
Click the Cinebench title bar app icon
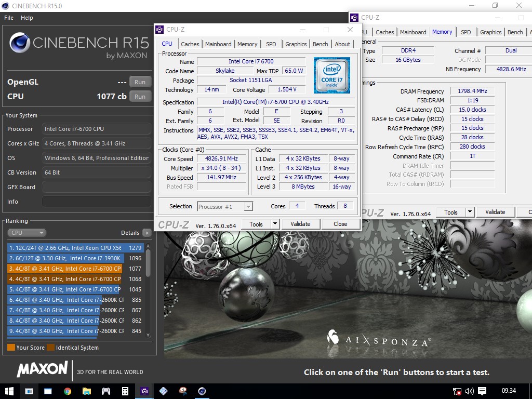pos(5,6)
